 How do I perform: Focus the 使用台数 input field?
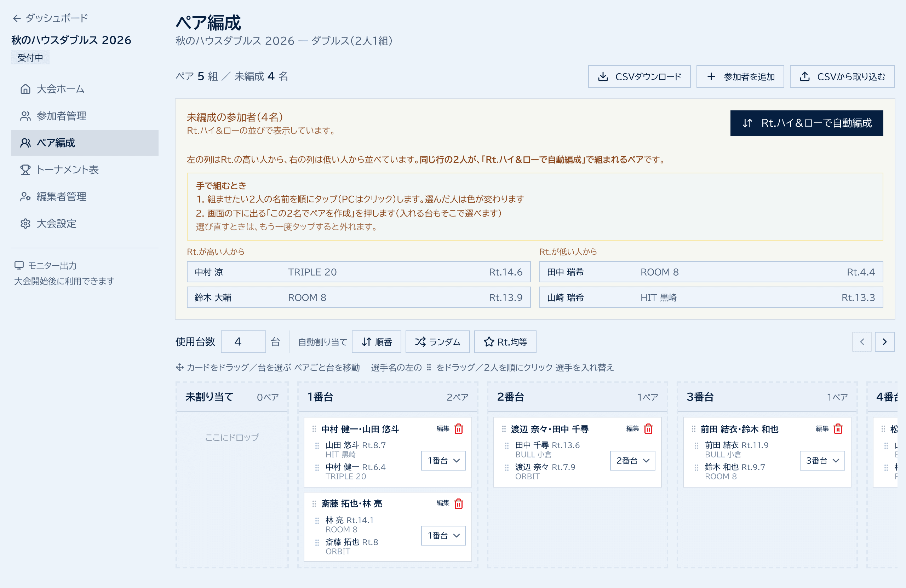click(x=243, y=342)
